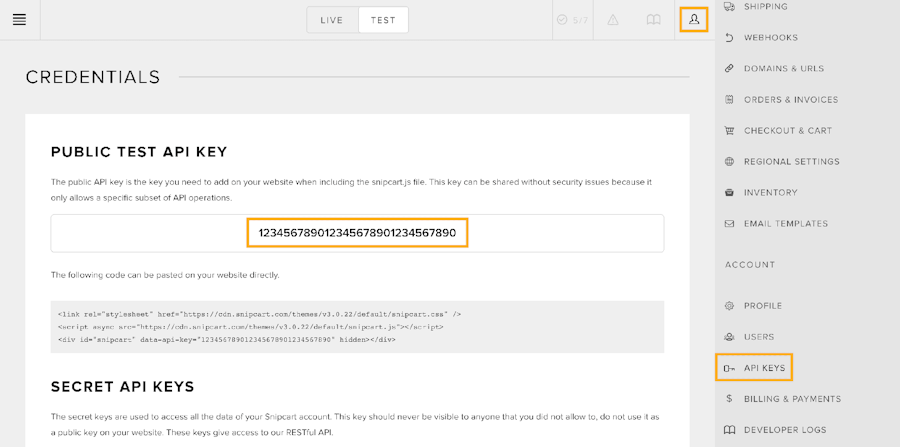Image resolution: width=900 pixels, height=447 pixels.
Task: Click "The following code can be pasted" text
Action: (165, 275)
